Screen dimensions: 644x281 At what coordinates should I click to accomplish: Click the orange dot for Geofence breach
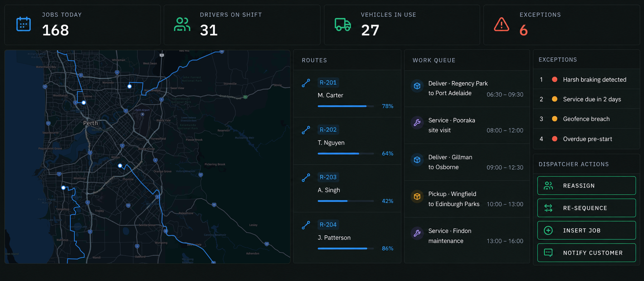[x=554, y=119]
